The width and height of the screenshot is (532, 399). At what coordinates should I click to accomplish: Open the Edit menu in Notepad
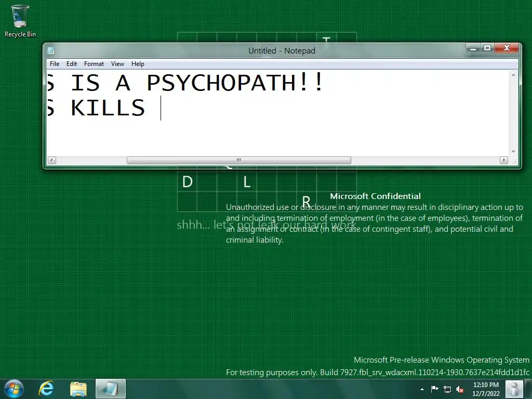(72, 64)
